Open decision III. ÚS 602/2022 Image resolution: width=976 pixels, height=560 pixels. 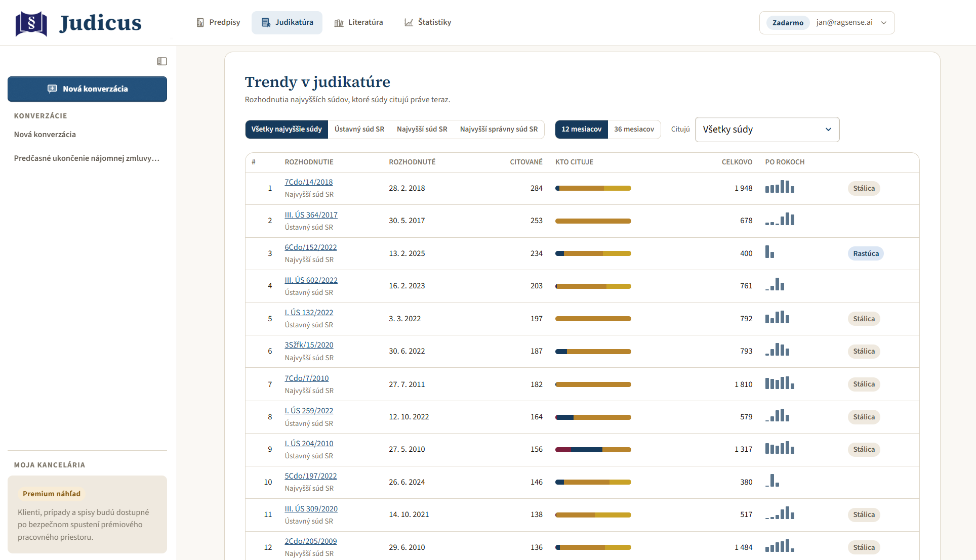311,280
